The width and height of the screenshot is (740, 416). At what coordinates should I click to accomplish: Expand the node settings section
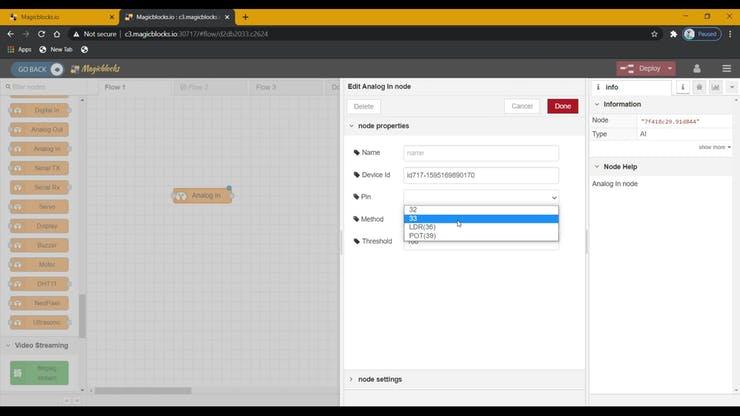pos(380,379)
